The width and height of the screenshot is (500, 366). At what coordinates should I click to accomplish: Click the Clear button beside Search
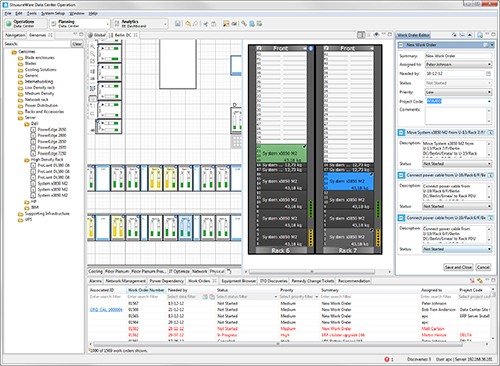[x=77, y=44]
